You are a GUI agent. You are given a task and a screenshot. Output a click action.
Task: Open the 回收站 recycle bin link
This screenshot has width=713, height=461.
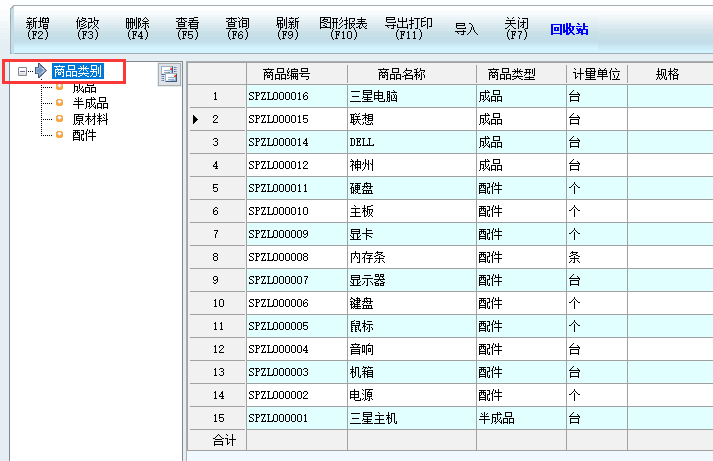(569, 29)
